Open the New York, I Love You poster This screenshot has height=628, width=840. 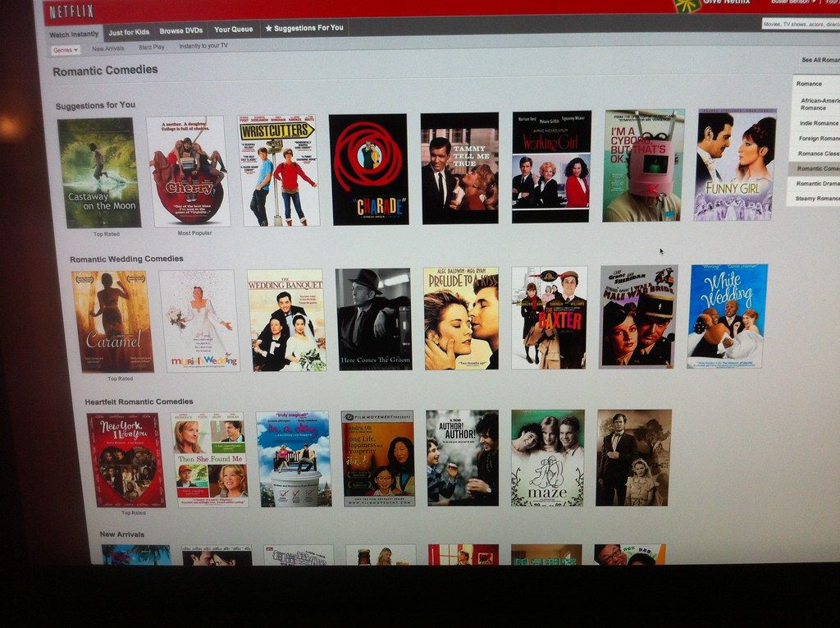[x=126, y=460]
